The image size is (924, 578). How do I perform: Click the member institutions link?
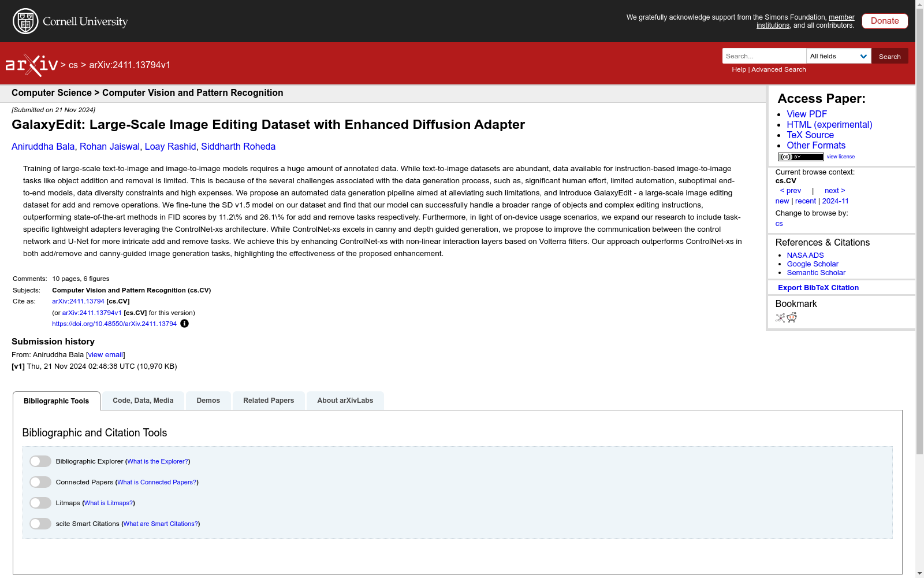point(806,21)
